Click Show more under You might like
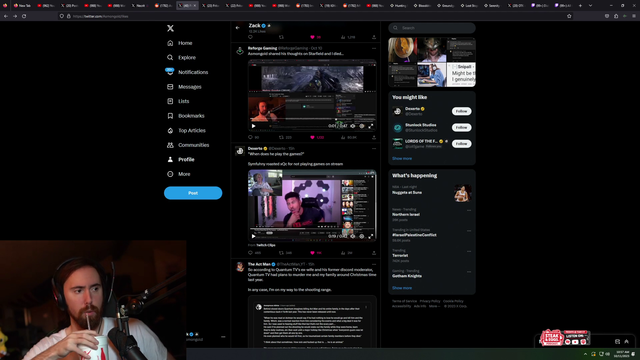The image size is (640, 360). coord(402,158)
